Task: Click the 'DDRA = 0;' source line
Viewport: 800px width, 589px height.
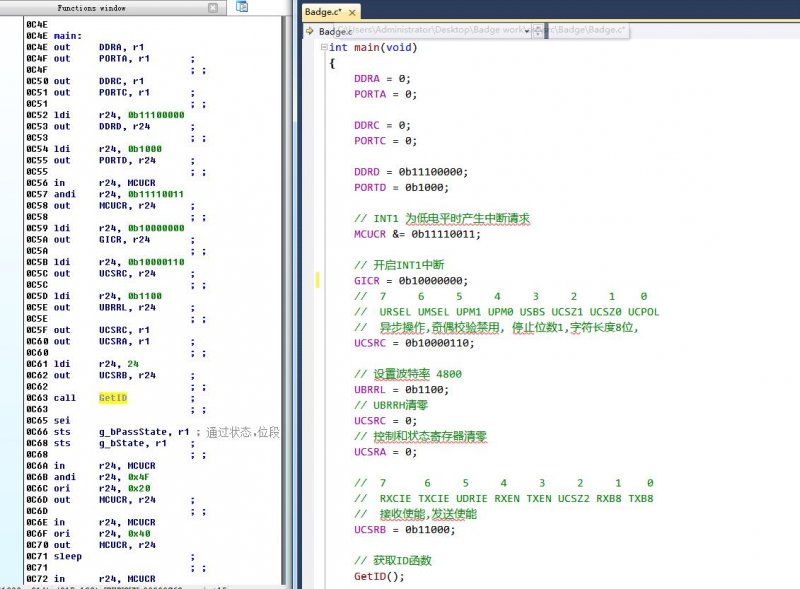Action: [382, 79]
